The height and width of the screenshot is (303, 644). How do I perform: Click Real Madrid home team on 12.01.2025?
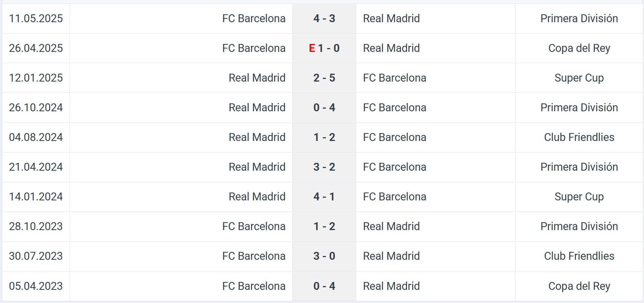tap(257, 78)
